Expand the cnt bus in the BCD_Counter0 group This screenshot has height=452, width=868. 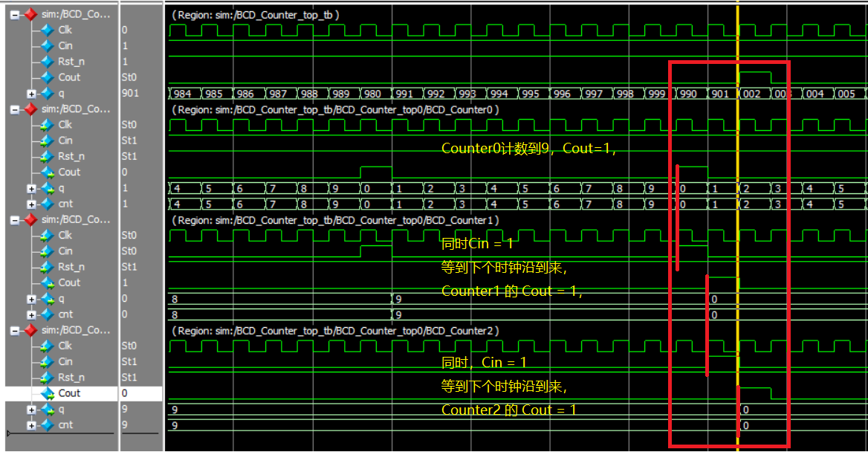click(x=31, y=204)
